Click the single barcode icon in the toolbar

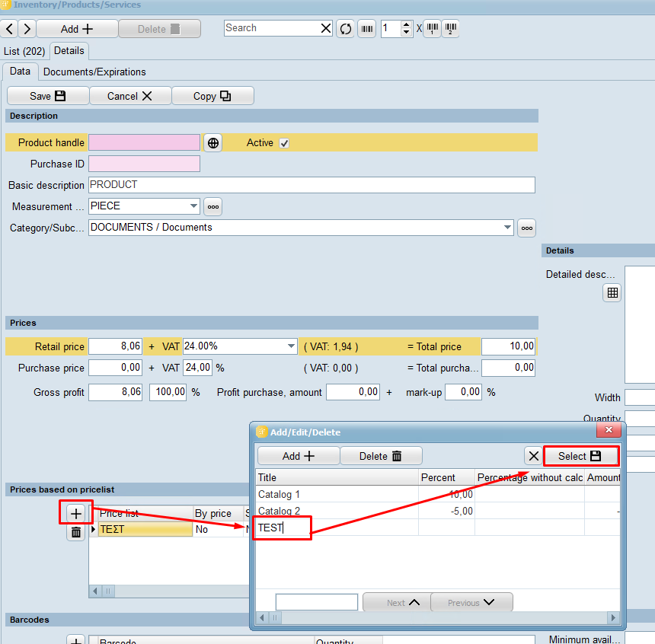click(368, 29)
